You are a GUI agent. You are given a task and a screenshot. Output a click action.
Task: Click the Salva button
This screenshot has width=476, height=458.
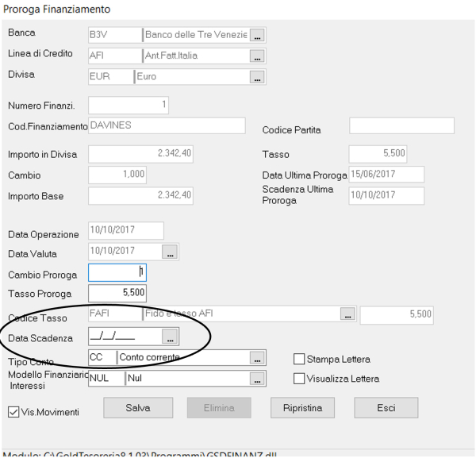[x=138, y=408]
